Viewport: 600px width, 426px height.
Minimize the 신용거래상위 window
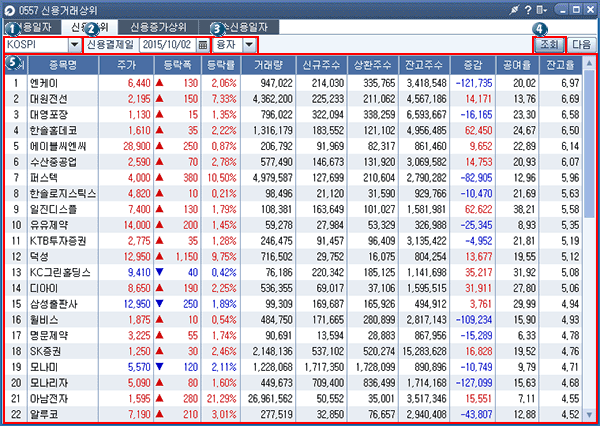tap(562, 10)
